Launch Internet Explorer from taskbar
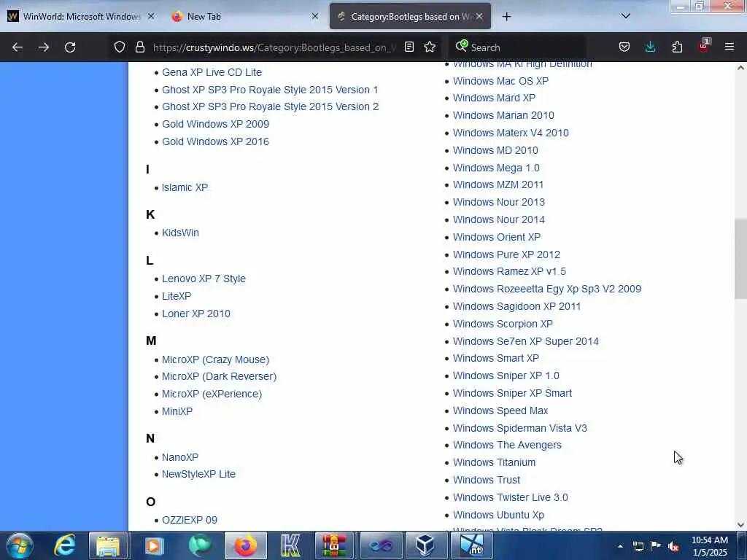This screenshot has height=560, width=747. tap(64, 545)
